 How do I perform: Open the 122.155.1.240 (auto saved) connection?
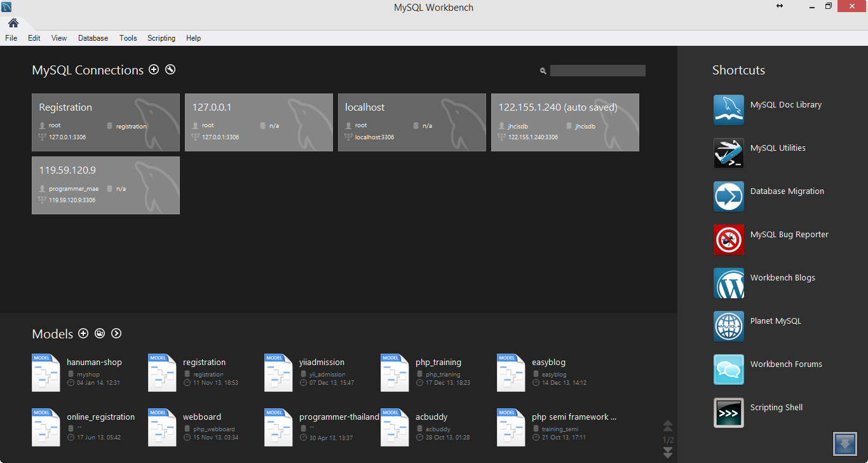click(565, 123)
